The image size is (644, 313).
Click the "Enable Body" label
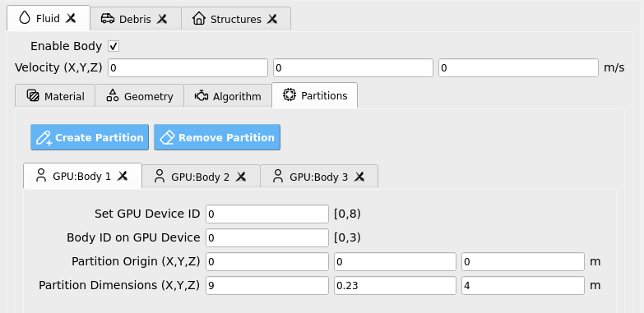click(66, 46)
